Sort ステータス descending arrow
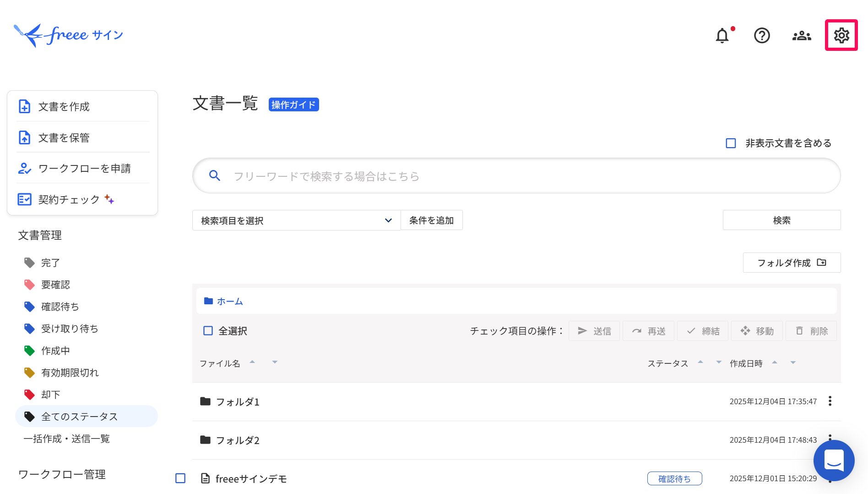This screenshot has height=494, width=868. pyautogui.click(x=719, y=362)
